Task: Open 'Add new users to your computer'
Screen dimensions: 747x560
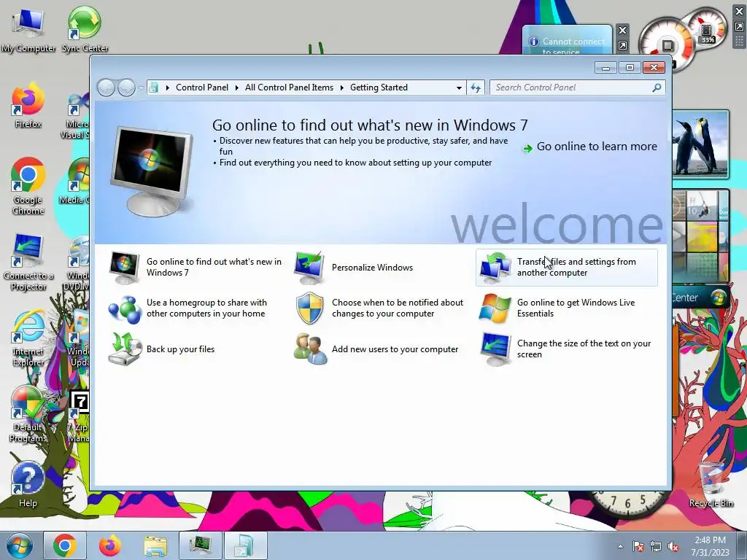Action: point(395,349)
